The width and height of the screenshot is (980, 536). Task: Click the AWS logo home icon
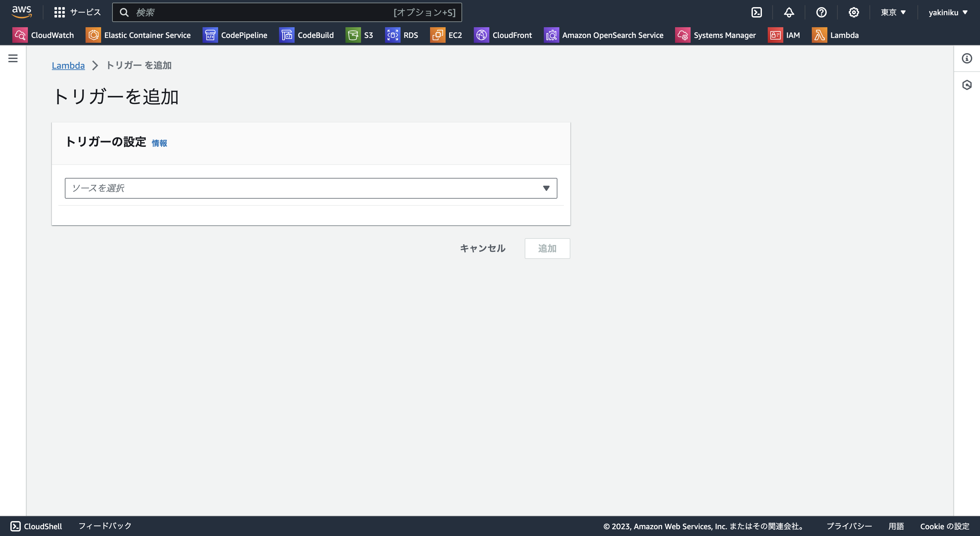pyautogui.click(x=22, y=12)
